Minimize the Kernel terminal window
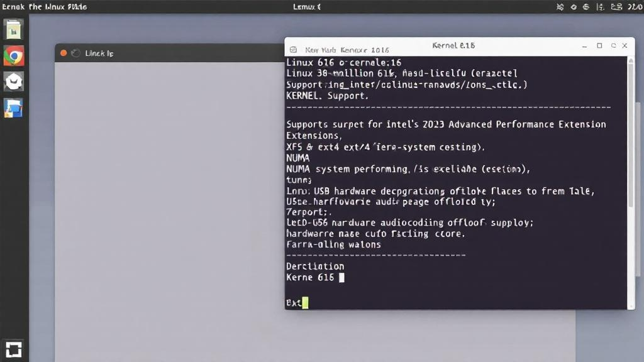644x362 pixels. pyautogui.click(x=584, y=47)
